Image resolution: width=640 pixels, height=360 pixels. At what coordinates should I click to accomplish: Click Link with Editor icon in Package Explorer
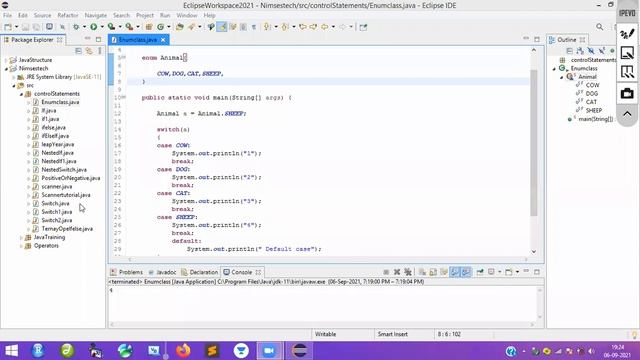point(89,51)
